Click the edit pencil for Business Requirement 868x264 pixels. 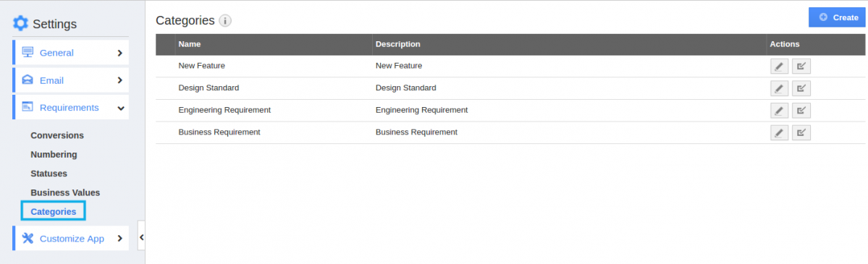pyautogui.click(x=779, y=132)
